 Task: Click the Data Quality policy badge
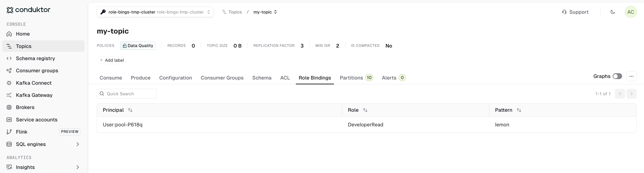pos(138,46)
